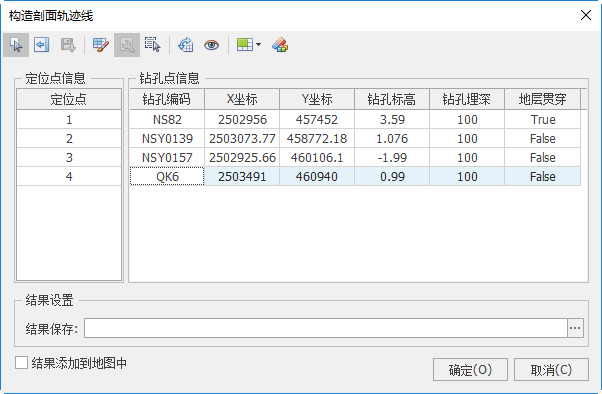Image resolution: width=602 pixels, height=394 pixels.
Task: Click the green table layout icon
Action: coord(245,45)
